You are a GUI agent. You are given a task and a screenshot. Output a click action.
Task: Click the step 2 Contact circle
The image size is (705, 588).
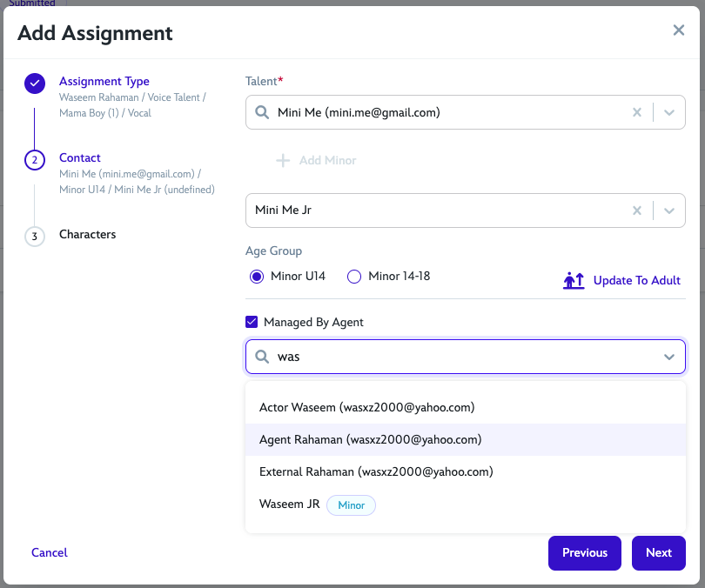click(35, 159)
